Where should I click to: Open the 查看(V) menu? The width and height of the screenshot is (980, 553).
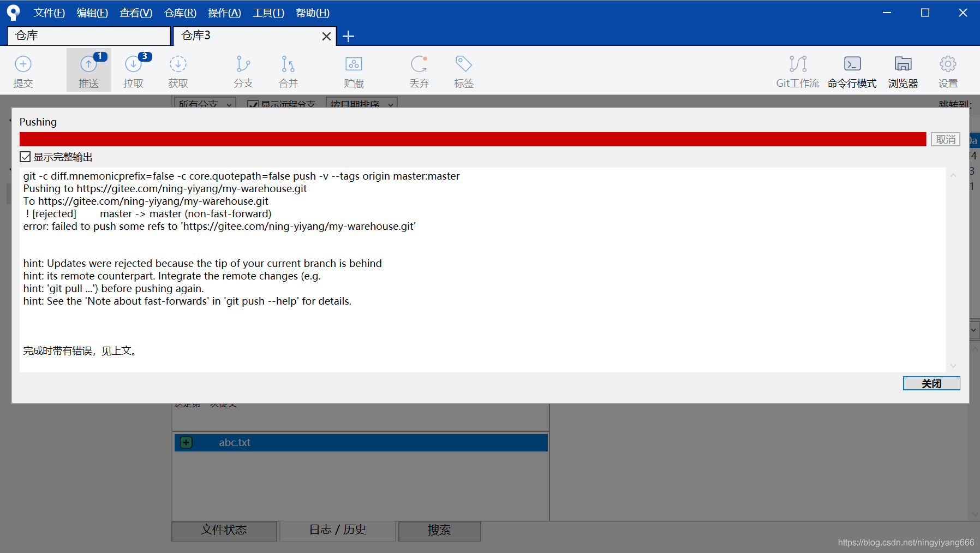(136, 13)
